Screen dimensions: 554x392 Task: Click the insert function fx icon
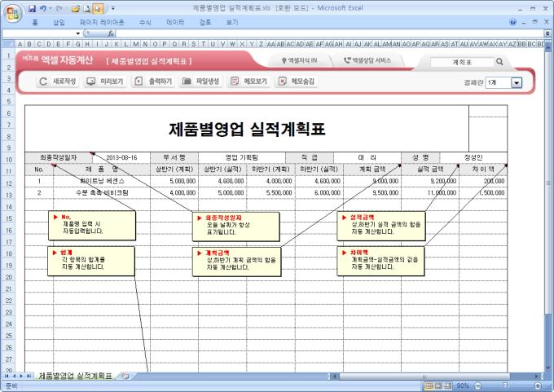pos(111,33)
